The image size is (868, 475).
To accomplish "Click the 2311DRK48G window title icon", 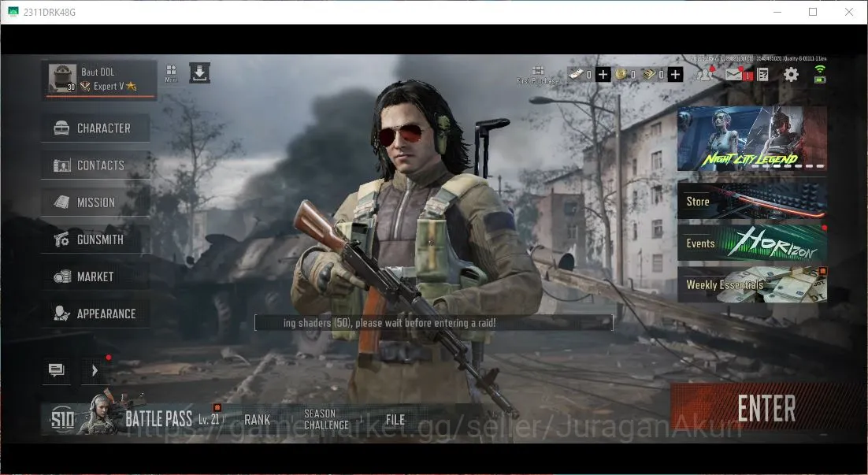I will pos(13,12).
